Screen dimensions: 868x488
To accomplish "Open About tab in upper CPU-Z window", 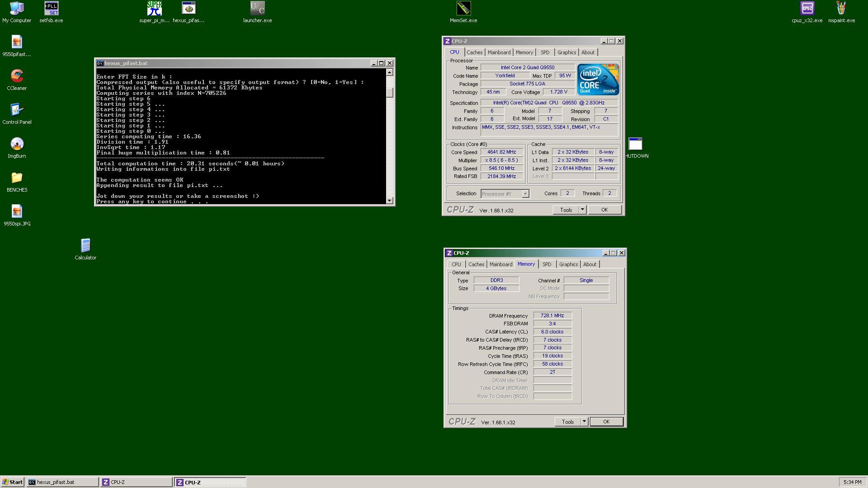I will coord(588,52).
